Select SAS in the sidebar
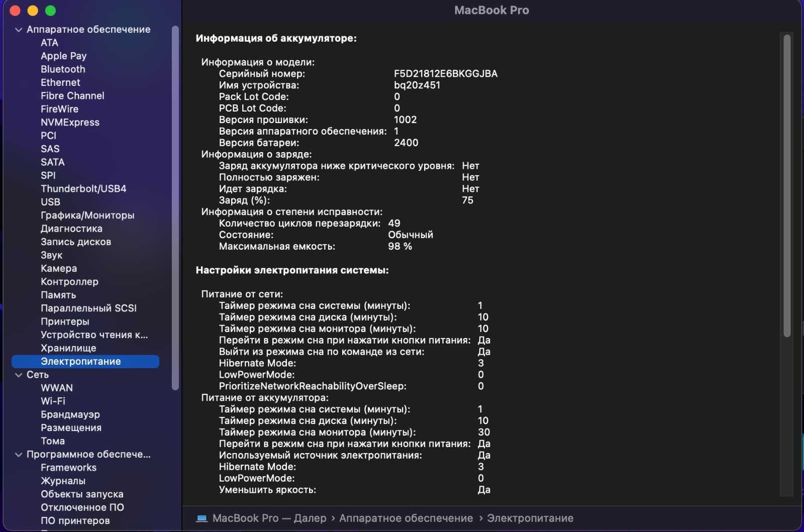804x532 pixels. (x=50, y=149)
